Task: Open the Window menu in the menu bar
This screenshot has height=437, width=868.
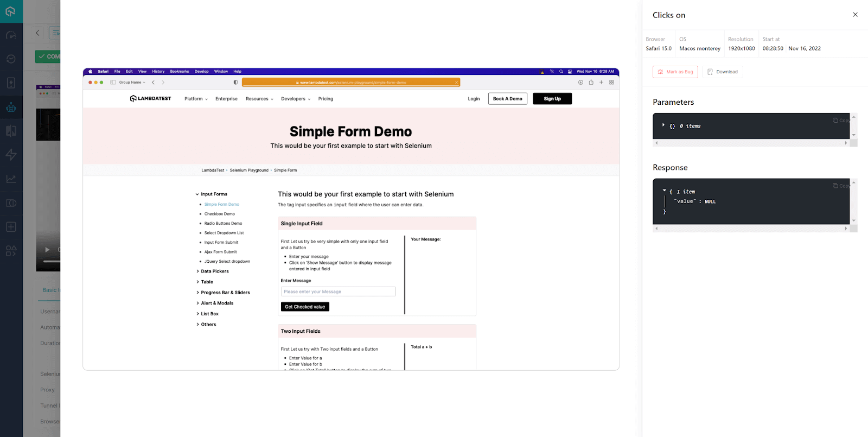Action: [221, 71]
